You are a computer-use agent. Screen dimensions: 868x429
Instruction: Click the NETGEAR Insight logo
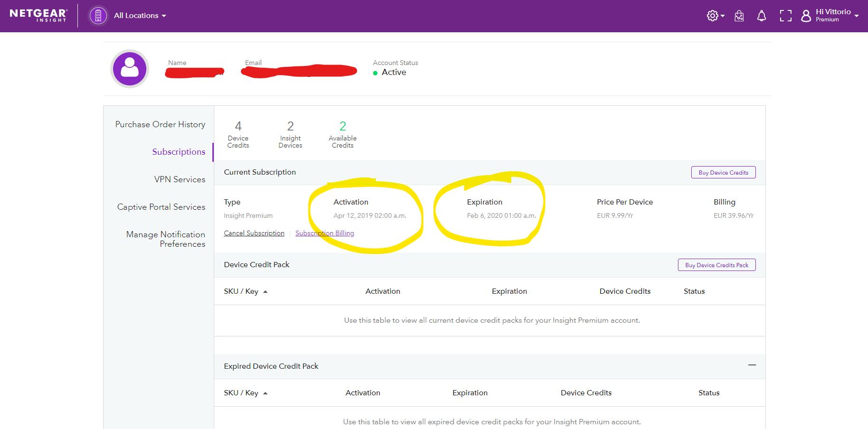click(38, 15)
